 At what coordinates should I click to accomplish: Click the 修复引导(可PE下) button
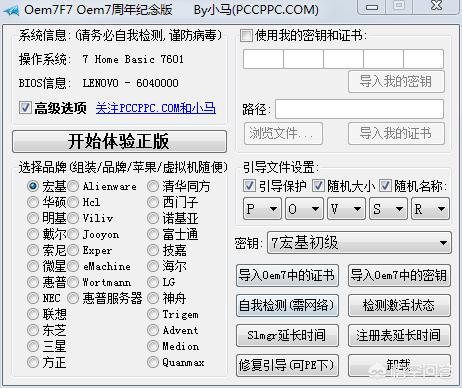click(x=287, y=365)
